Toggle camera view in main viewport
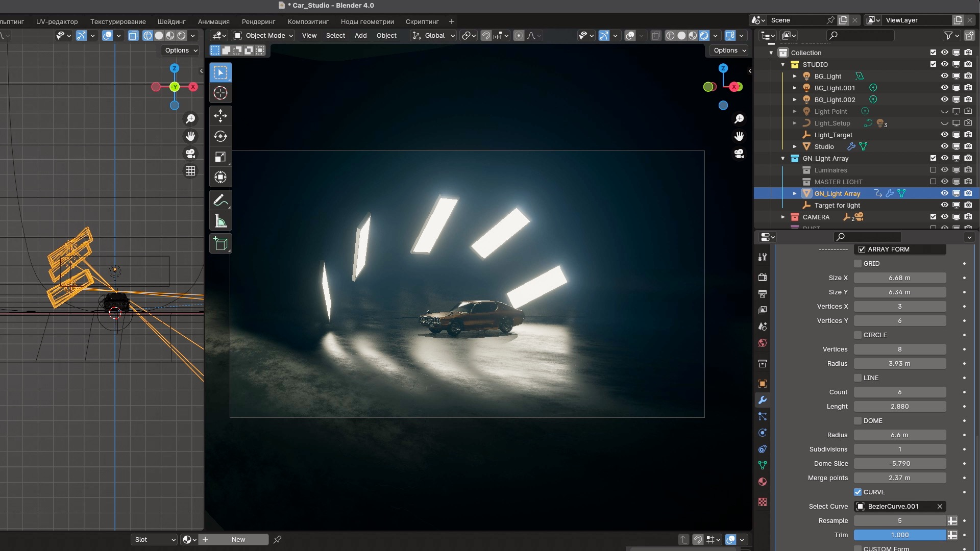 (x=739, y=154)
